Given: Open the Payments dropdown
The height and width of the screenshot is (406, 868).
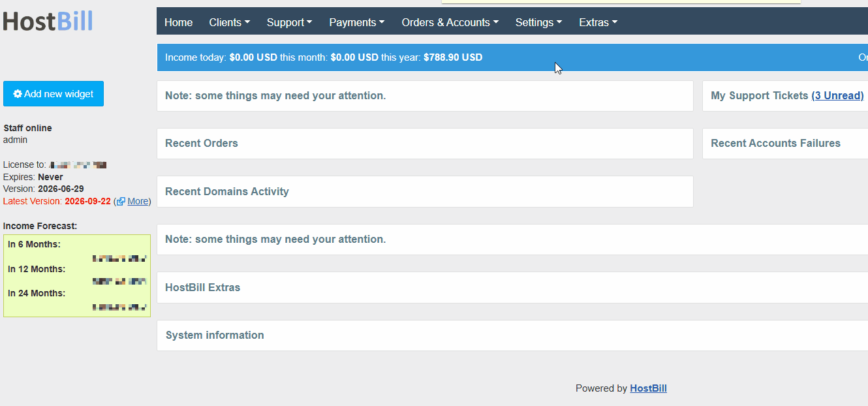Looking at the screenshot, I should [x=356, y=22].
